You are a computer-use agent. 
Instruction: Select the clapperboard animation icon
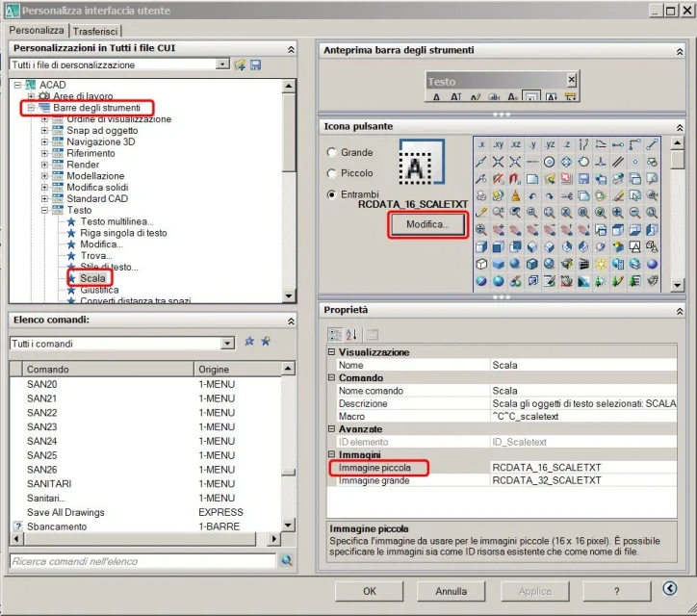click(583, 264)
